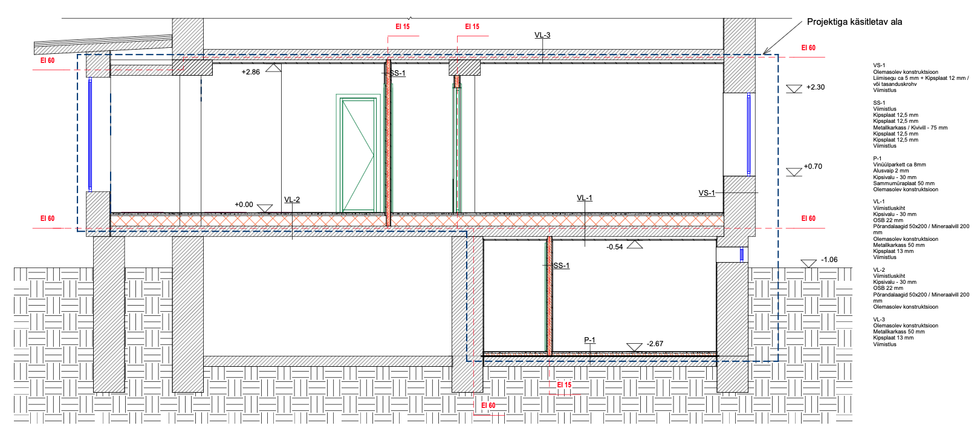This screenshot has height=440, width=980.
Task: Select the lower SS-1 basement partition label
Action: coord(562,266)
